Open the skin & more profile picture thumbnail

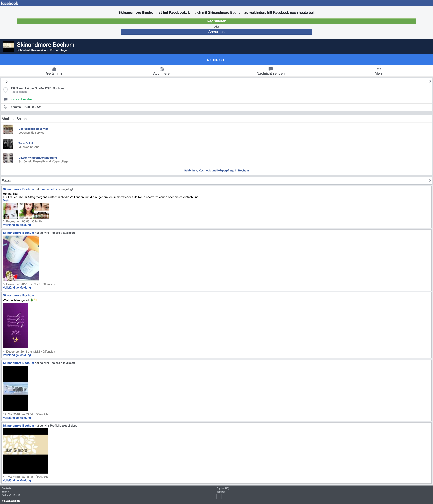[x=25, y=451]
